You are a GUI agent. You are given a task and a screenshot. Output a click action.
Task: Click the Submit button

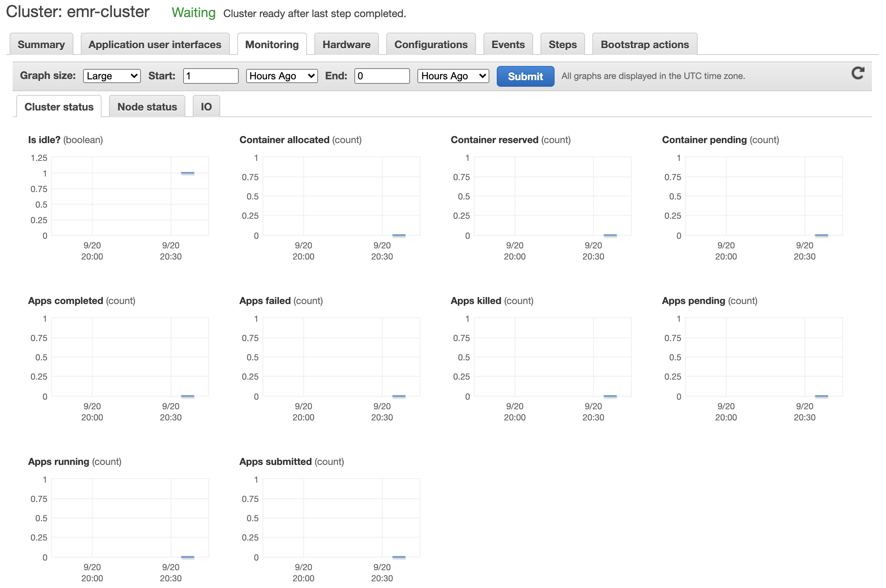pos(525,76)
